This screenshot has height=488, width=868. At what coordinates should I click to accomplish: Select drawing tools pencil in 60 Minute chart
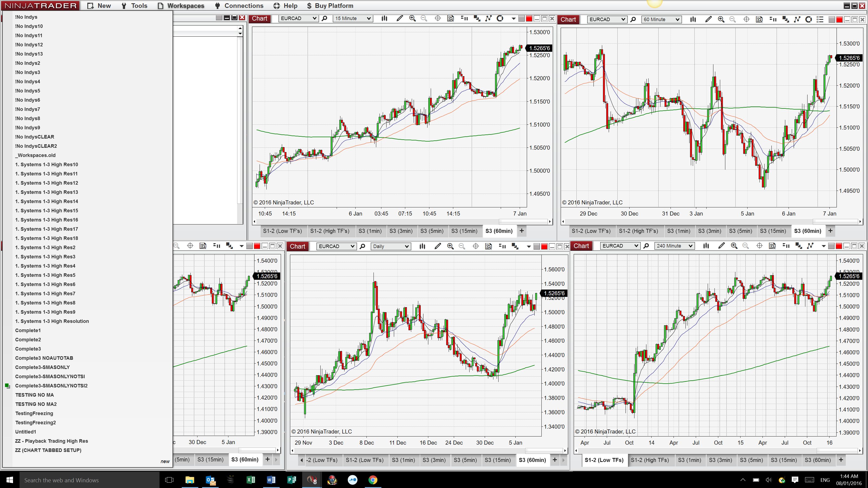[x=708, y=20]
